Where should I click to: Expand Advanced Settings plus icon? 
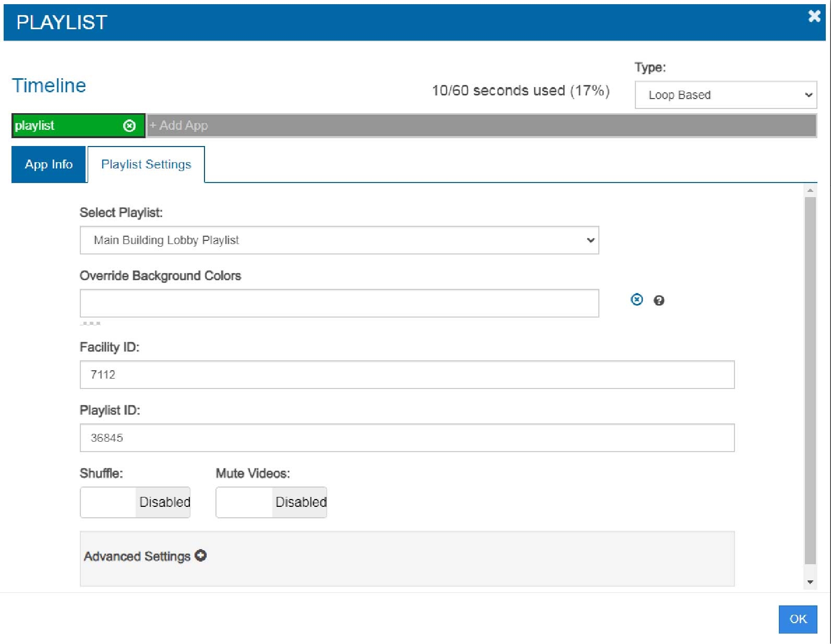(201, 556)
